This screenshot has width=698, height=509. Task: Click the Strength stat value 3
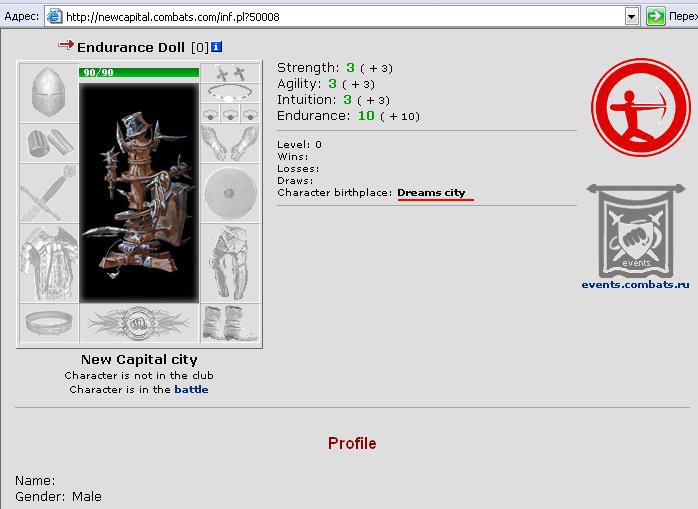click(x=350, y=68)
